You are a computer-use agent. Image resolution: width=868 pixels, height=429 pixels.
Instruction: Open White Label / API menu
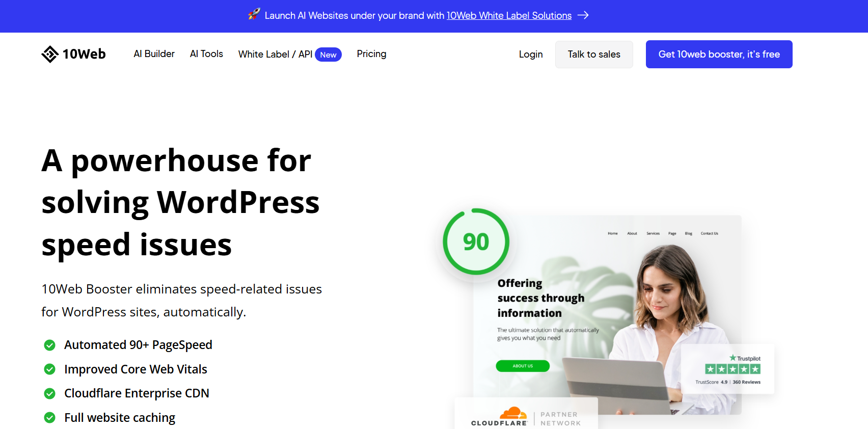[275, 55]
